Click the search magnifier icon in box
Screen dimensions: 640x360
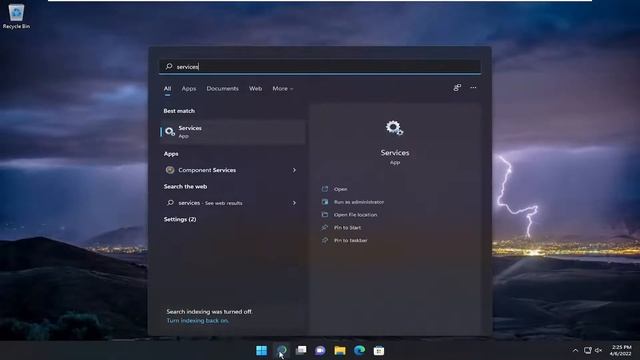tap(169, 66)
